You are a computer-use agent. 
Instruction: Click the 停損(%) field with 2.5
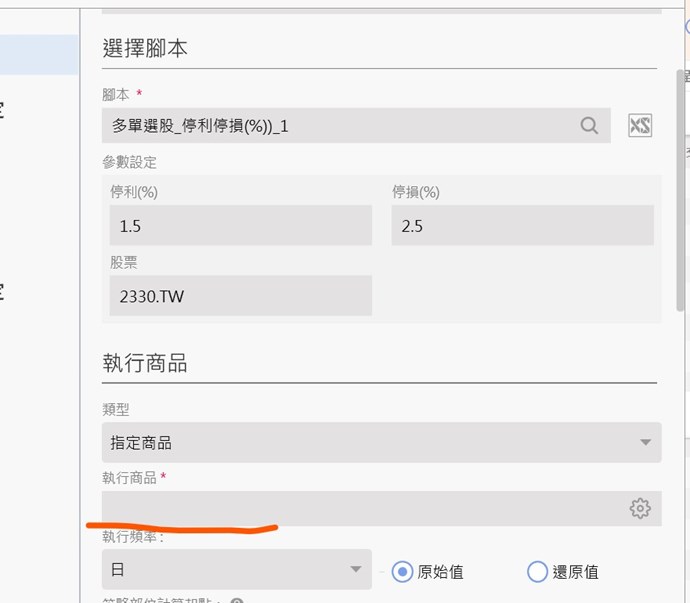(522, 226)
